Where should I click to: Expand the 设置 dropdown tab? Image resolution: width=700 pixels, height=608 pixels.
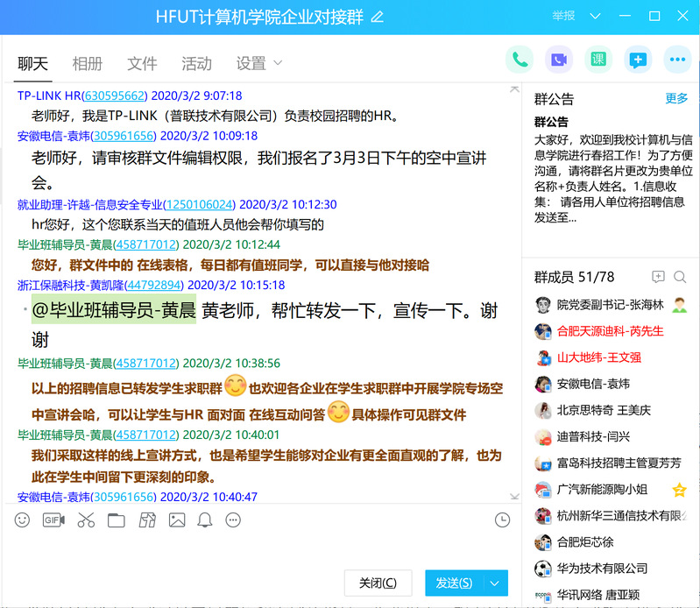(x=259, y=63)
